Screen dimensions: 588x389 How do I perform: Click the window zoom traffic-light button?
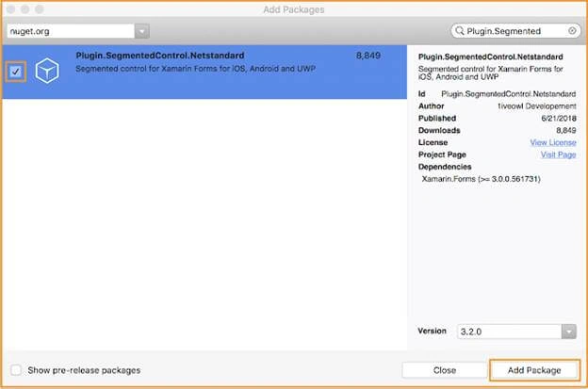coord(40,9)
